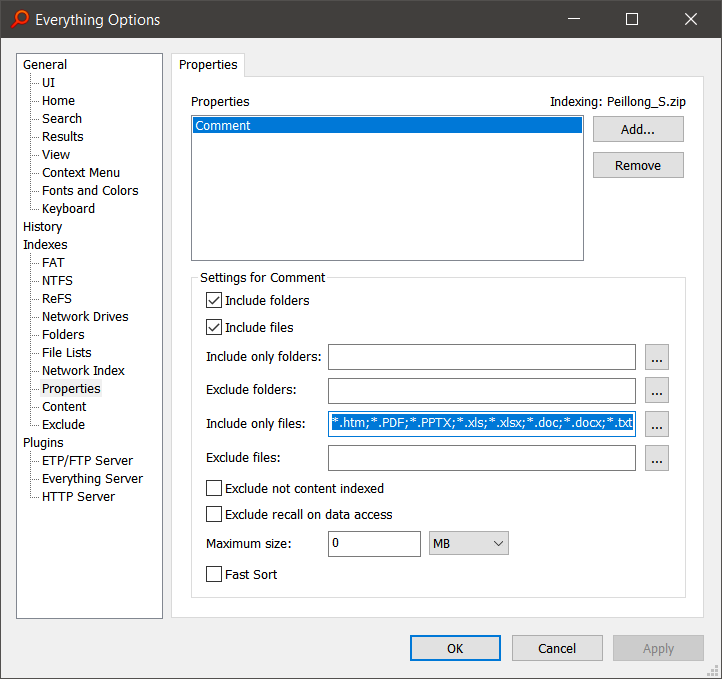Open ETP/FTP Server plugin settings
The image size is (722, 679).
point(87,460)
